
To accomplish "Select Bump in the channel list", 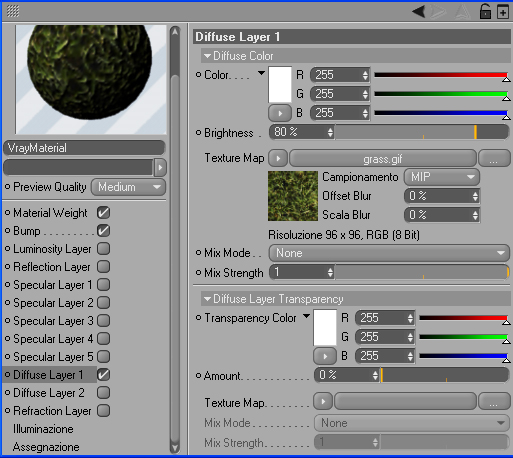I will [27, 231].
